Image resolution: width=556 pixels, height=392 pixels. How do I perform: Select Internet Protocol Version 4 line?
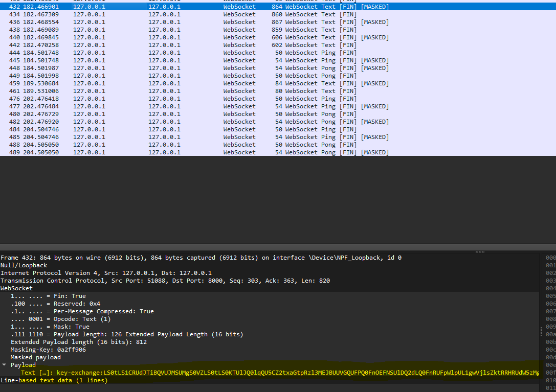[106, 273]
